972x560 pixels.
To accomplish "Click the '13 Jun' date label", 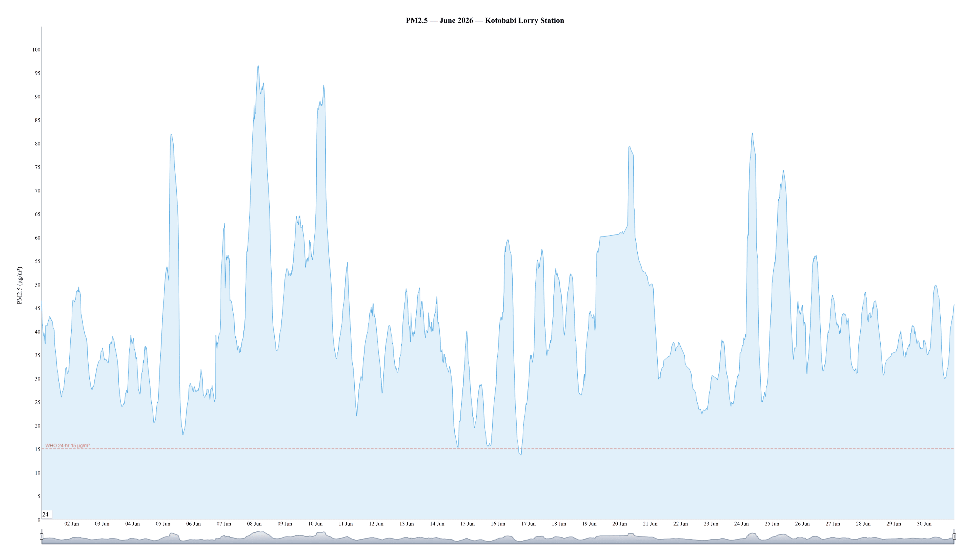I will (406, 524).
